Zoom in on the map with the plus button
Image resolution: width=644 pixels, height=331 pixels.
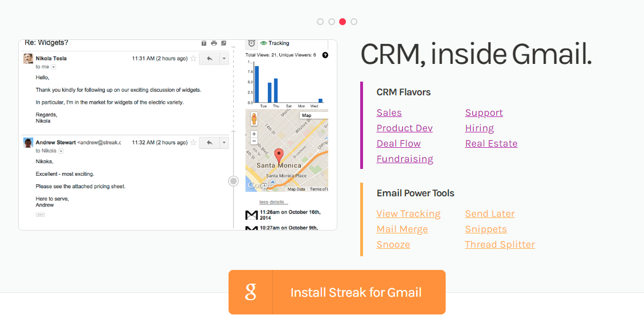pyautogui.click(x=254, y=134)
